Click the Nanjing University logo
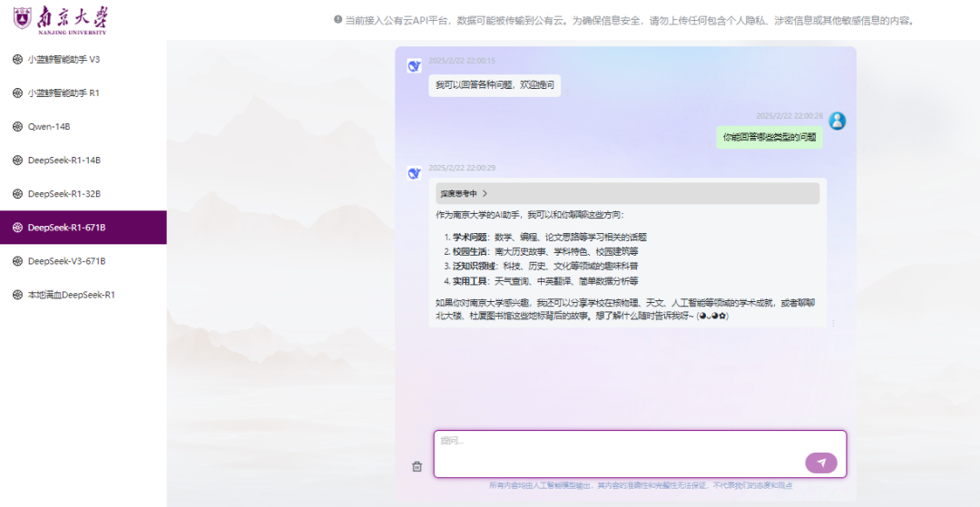Image resolution: width=980 pixels, height=507 pixels. 60,19
